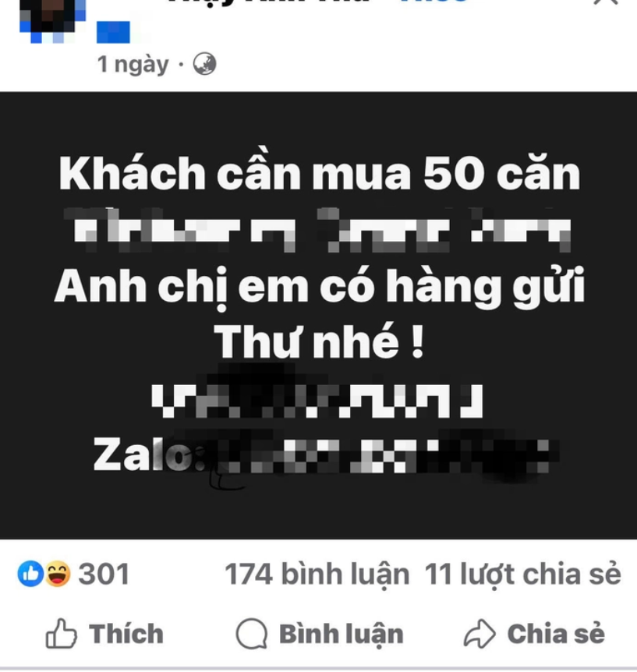This screenshot has height=672, width=637.
Task: Open the 301 reactions count
Action: click(104, 574)
